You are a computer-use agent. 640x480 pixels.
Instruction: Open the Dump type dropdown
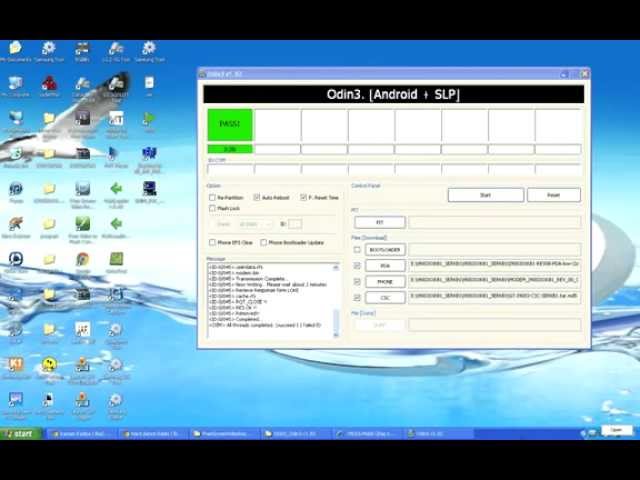point(255,224)
